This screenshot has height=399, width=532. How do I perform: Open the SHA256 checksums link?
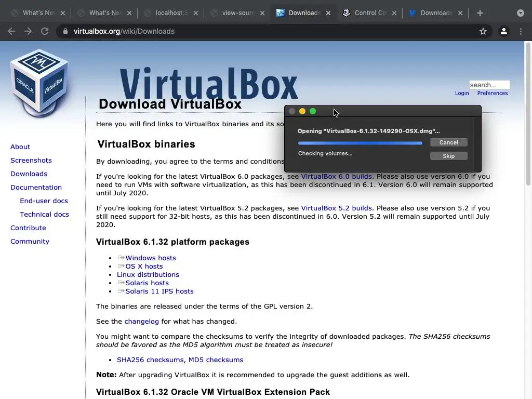click(150, 360)
